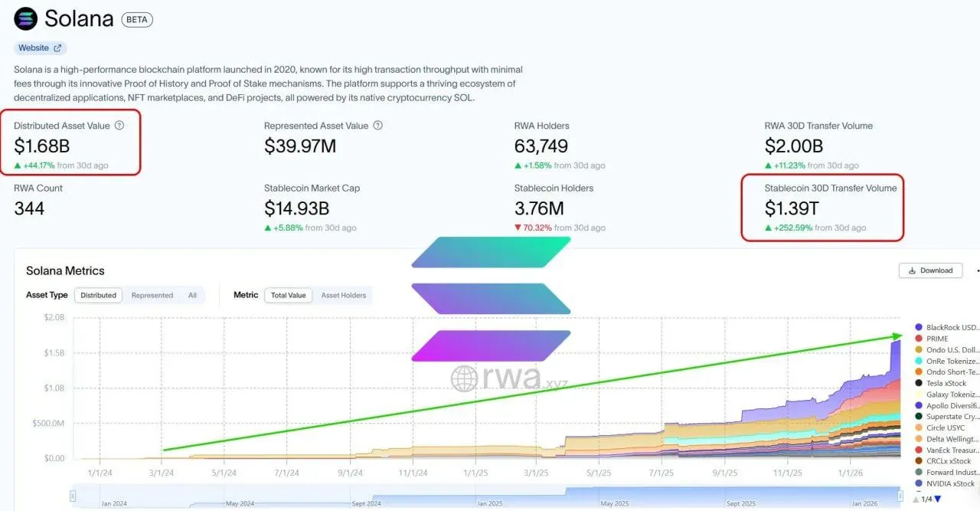The width and height of the screenshot is (980, 511).
Task: Toggle the NVIDIA xStock legend marker
Action: pos(919,483)
